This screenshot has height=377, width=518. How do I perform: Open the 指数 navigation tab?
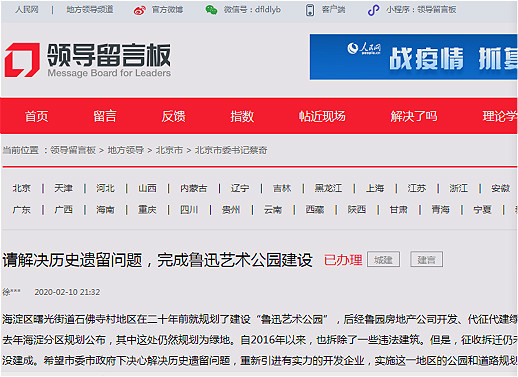(242, 116)
